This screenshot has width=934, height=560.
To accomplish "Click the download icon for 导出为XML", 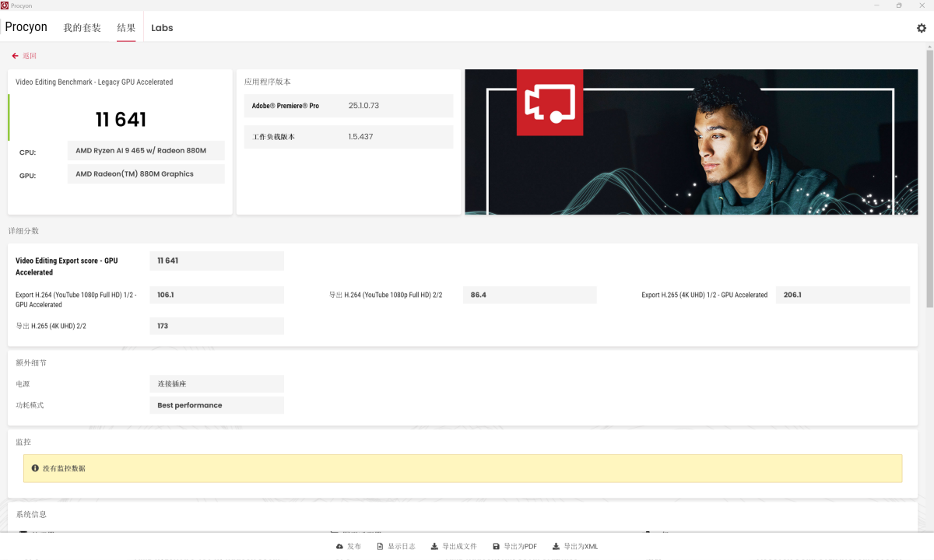I will [556, 547].
